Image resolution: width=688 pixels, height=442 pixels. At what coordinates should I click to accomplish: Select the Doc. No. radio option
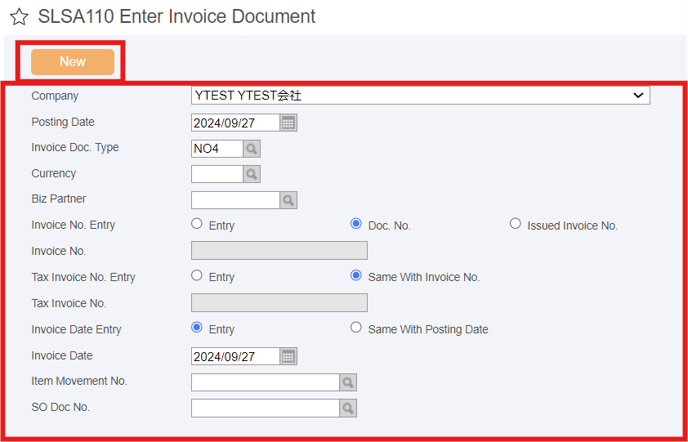(356, 224)
